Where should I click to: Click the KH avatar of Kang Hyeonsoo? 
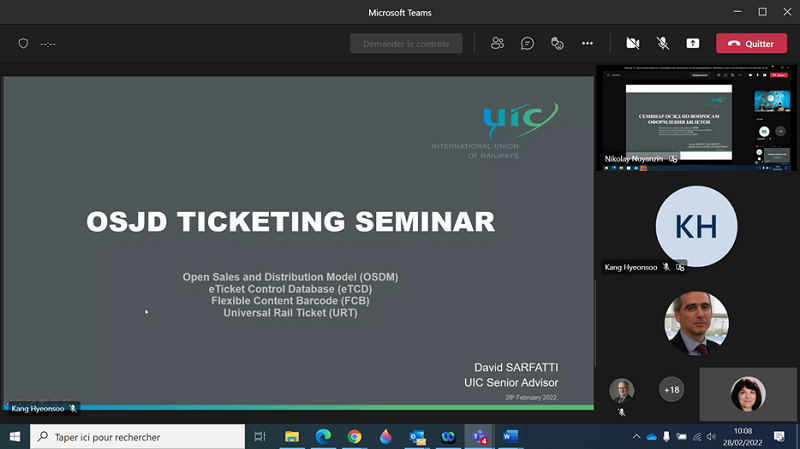pyautogui.click(x=695, y=226)
